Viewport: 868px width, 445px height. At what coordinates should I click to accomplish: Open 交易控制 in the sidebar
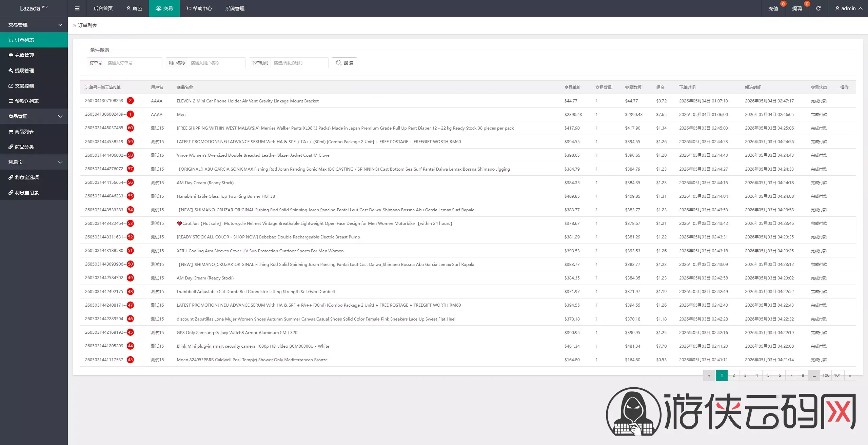34,86
